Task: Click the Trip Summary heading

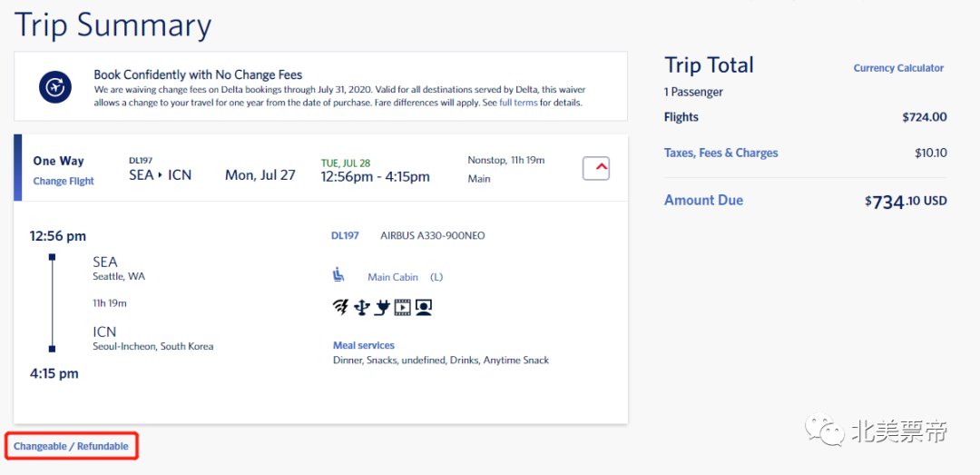Action: click(113, 25)
